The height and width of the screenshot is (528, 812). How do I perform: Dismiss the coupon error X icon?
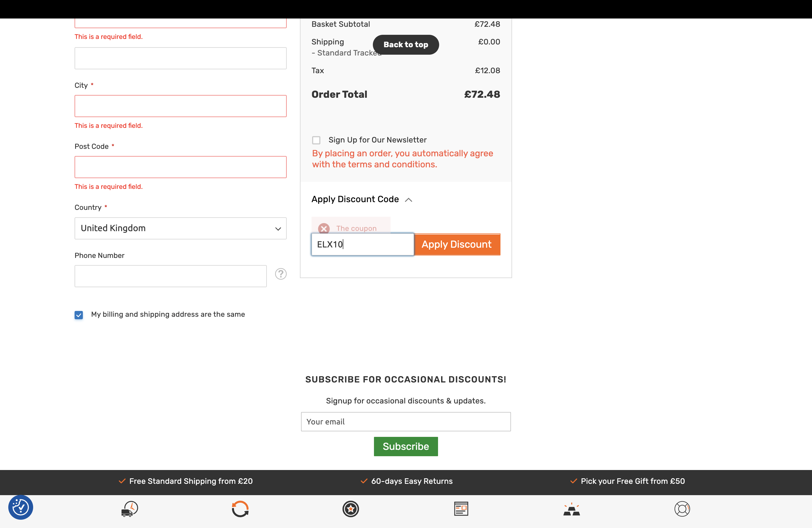324,228
